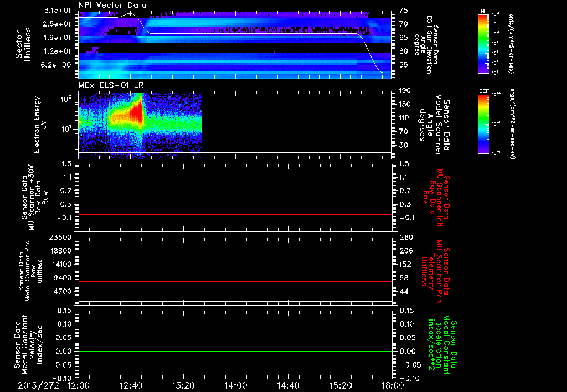Screen dimensions: 567x392
Task: Click the "190" scanner angle tick label
Action: click(x=405, y=91)
